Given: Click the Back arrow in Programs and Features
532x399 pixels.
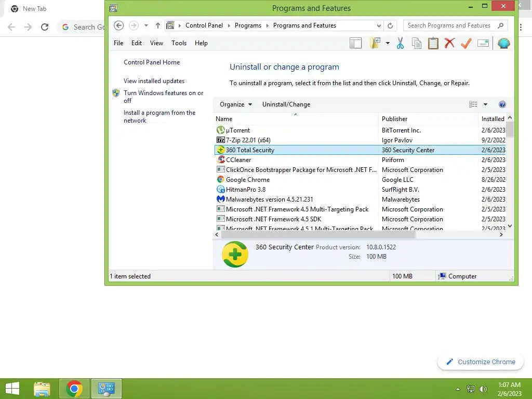Looking at the screenshot, I should click(118, 25).
